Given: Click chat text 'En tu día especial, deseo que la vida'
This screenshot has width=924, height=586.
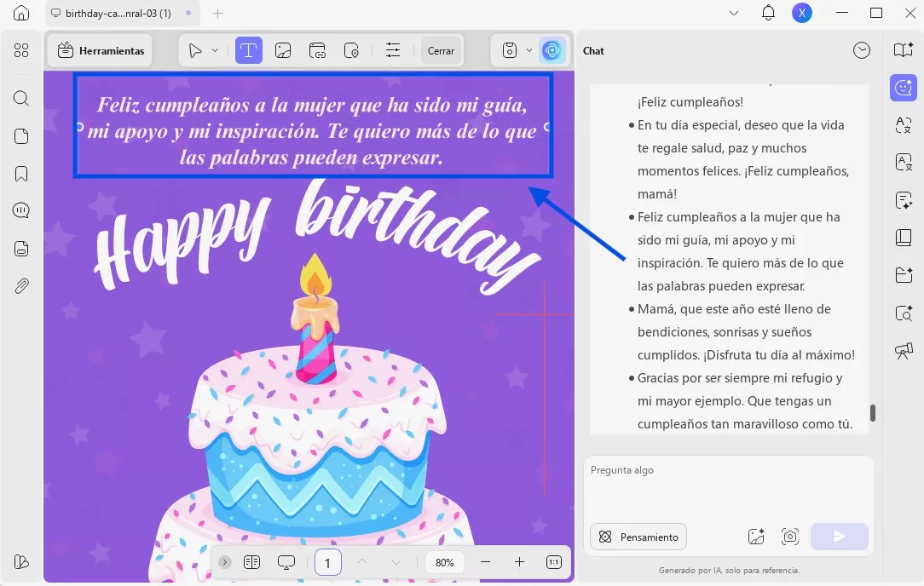Looking at the screenshot, I should point(741,125).
